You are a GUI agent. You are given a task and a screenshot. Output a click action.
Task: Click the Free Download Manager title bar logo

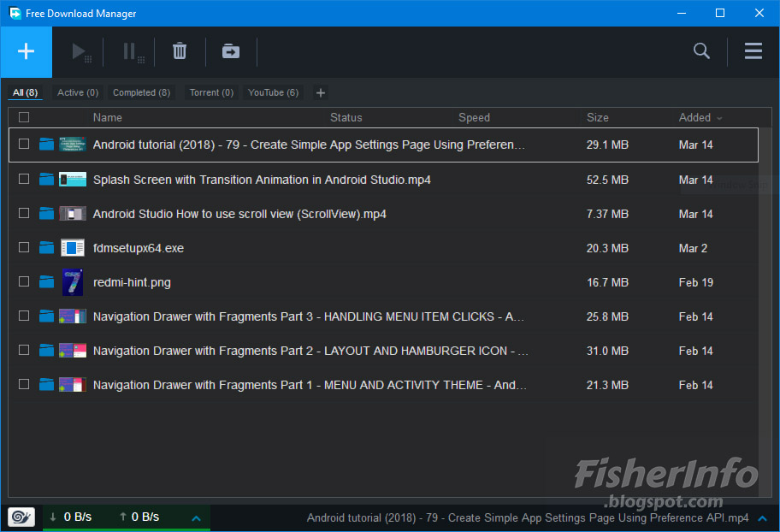(x=15, y=13)
